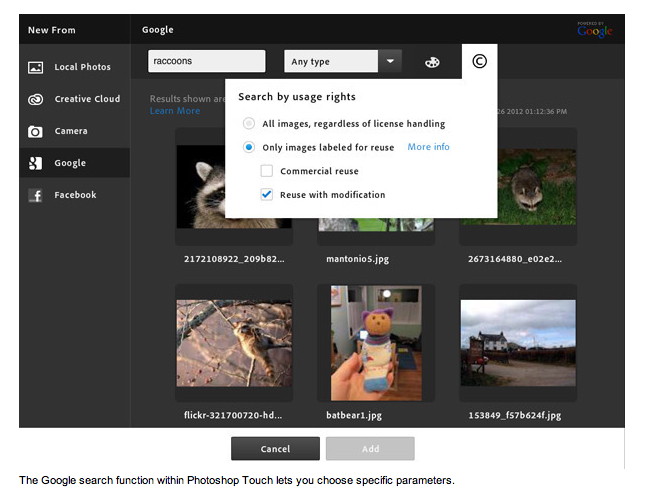Click the Facebook f icon in sidebar
Image resolution: width=650 pixels, height=492 pixels.
(35, 195)
